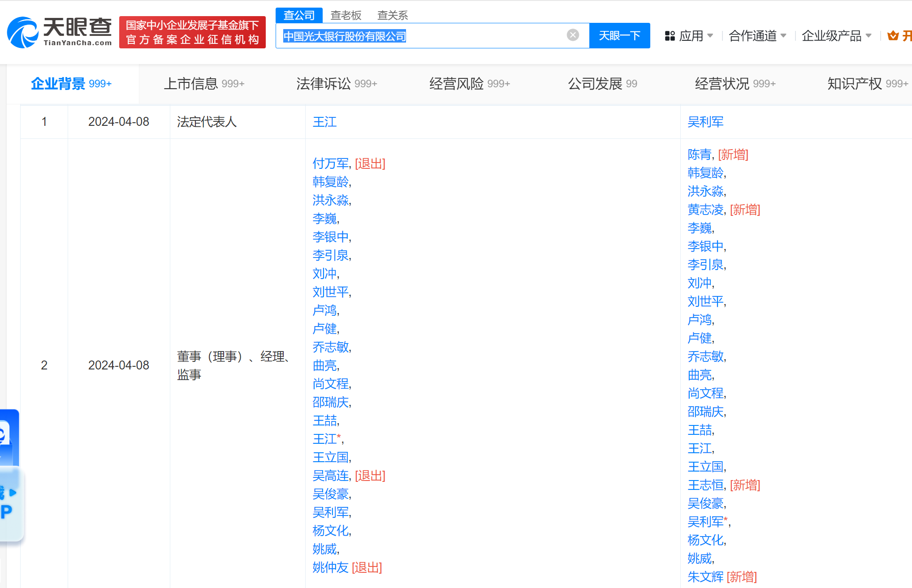Image resolution: width=912 pixels, height=588 pixels.
Task: Clear the search box with X icon
Action: click(572, 35)
